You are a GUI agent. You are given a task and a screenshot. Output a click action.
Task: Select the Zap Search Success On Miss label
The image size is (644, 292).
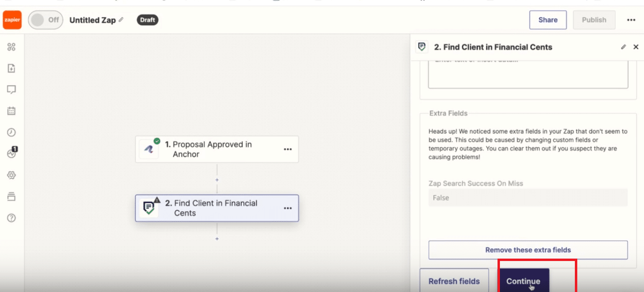476,184
